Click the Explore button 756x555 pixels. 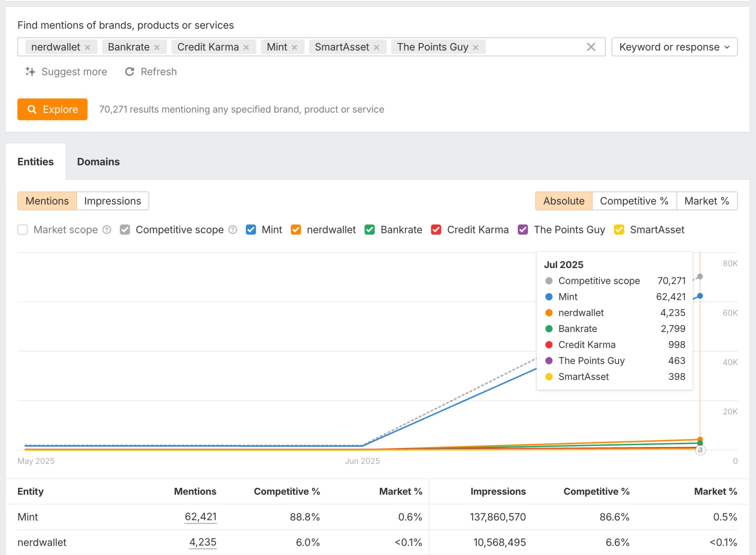pos(52,109)
